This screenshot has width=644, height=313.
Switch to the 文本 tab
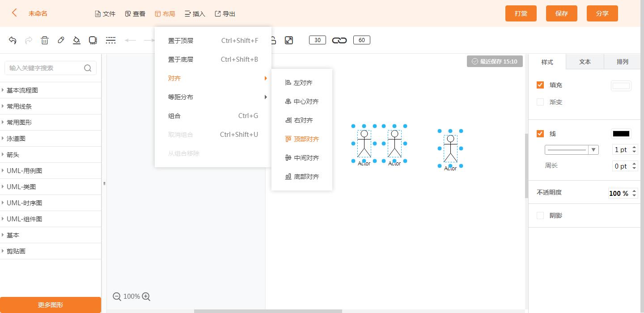[x=585, y=62]
